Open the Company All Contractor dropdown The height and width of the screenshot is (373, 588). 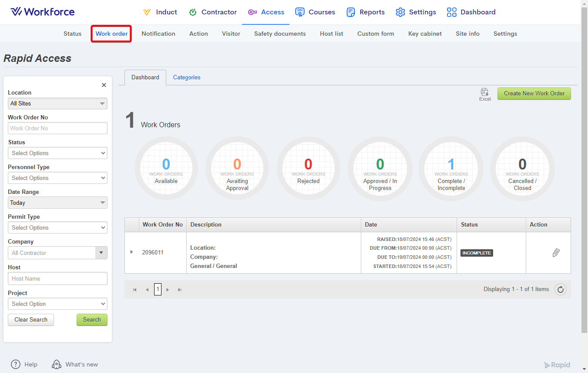[x=57, y=253]
